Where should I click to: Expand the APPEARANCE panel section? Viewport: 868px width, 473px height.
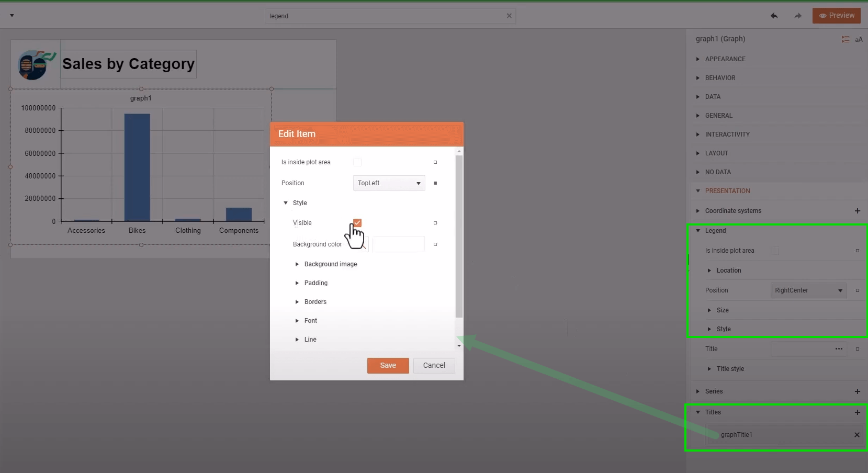point(725,59)
